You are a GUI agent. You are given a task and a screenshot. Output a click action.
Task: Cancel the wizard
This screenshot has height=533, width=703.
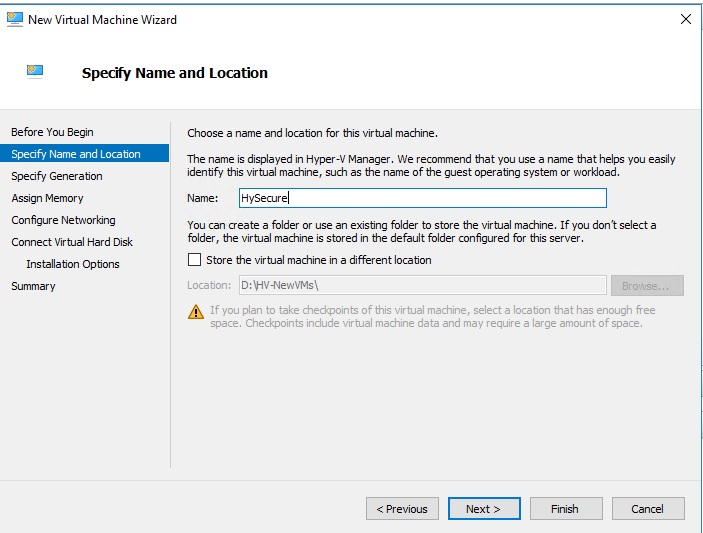648,508
